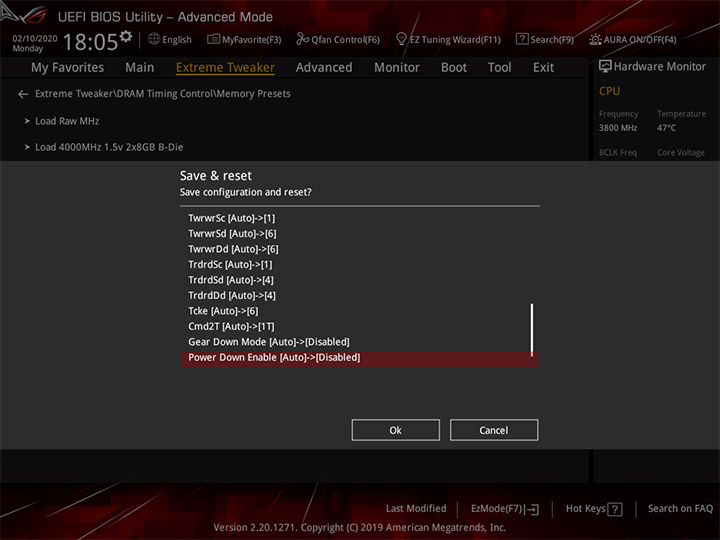The height and width of the screenshot is (540, 720).
Task: Click the 47°C temperature value
Action: point(666,128)
